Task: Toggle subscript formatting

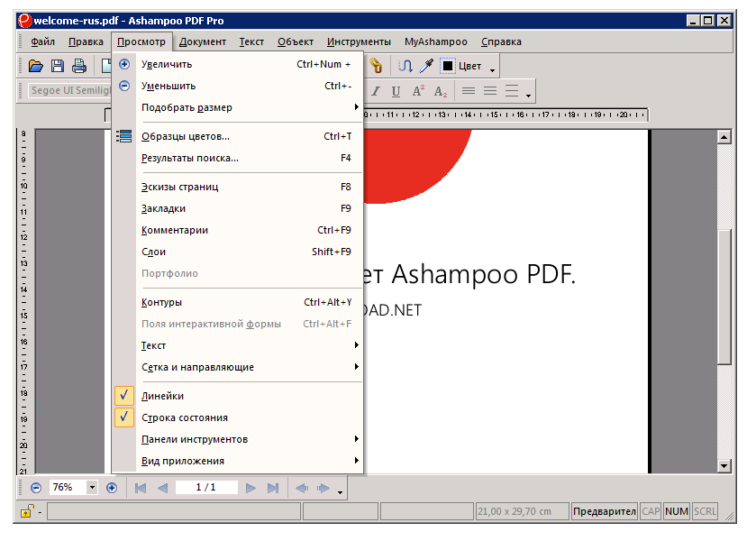Action: 439,91
